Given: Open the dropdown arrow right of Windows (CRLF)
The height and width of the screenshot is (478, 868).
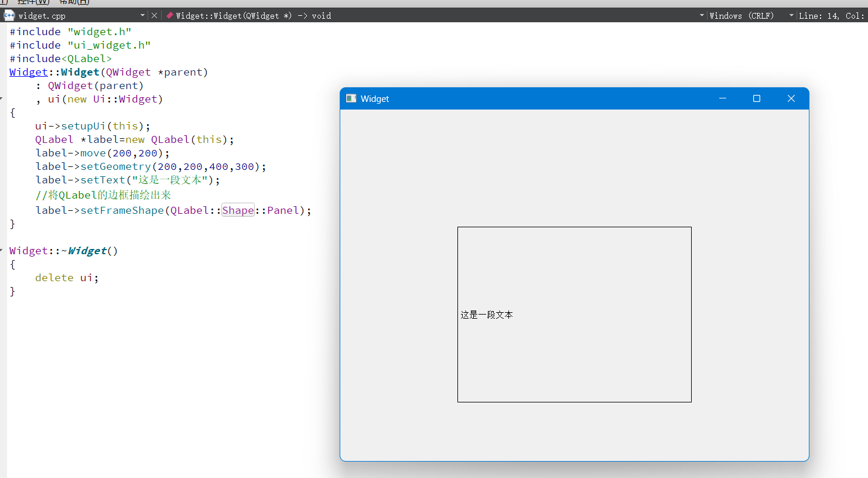Looking at the screenshot, I should 791,15.
